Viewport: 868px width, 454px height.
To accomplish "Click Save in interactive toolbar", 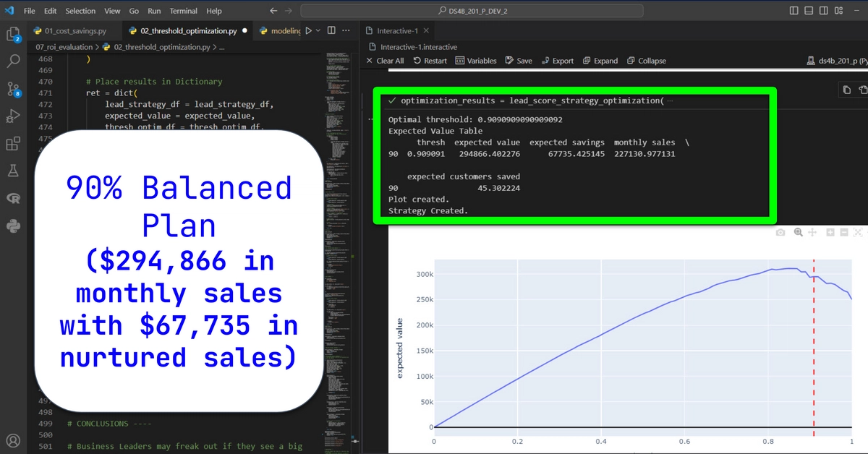I will pyautogui.click(x=518, y=61).
